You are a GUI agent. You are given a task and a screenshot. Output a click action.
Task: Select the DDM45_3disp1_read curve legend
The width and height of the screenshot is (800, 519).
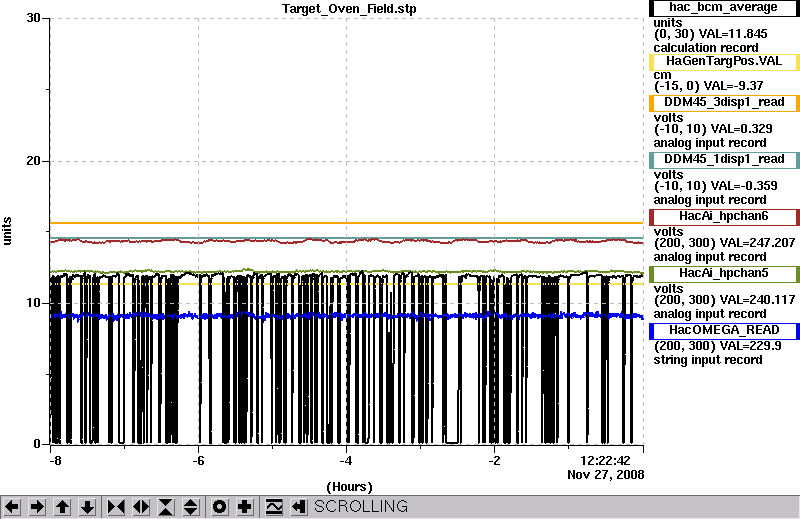[x=724, y=103]
